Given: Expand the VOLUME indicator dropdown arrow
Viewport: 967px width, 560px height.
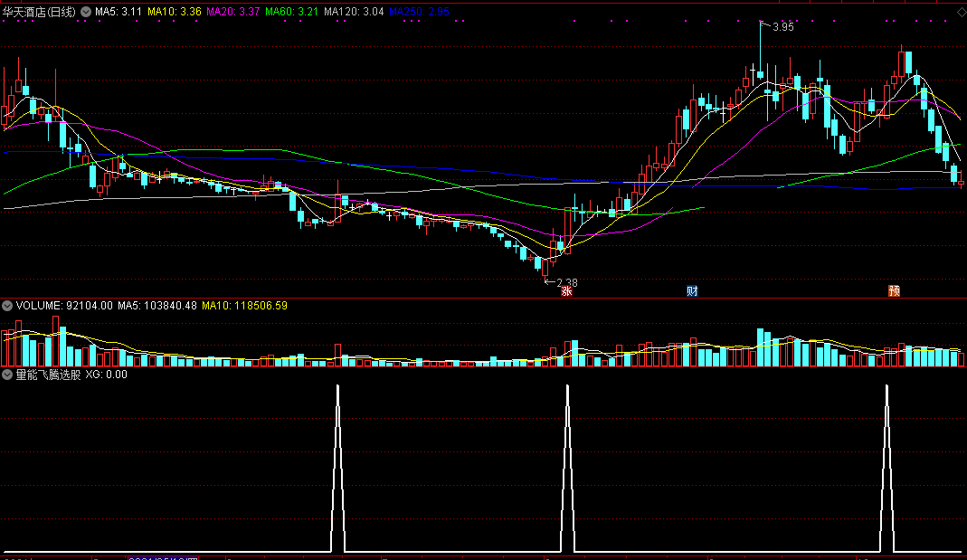Looking at the screenshot, I should (7, 305).
